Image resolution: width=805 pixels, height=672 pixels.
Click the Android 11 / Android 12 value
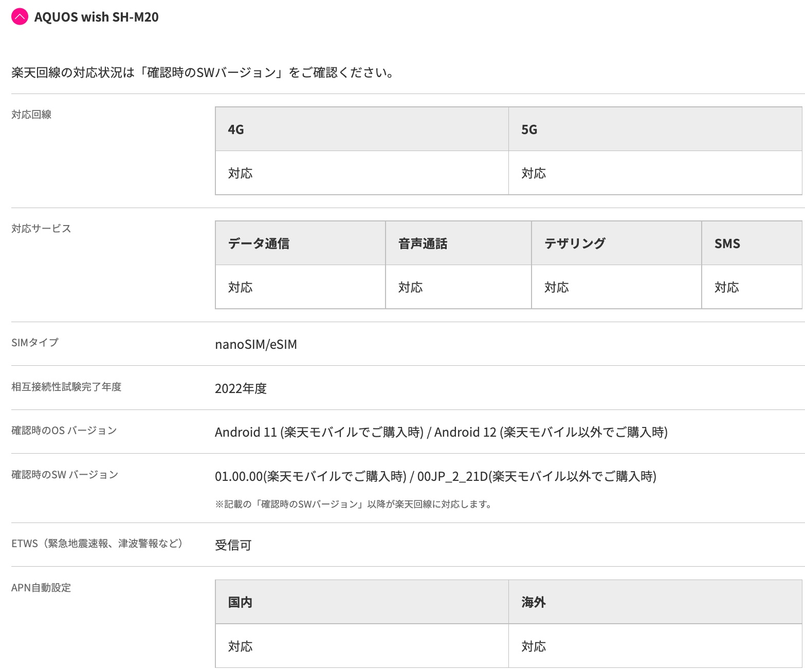tap(441, 432)
